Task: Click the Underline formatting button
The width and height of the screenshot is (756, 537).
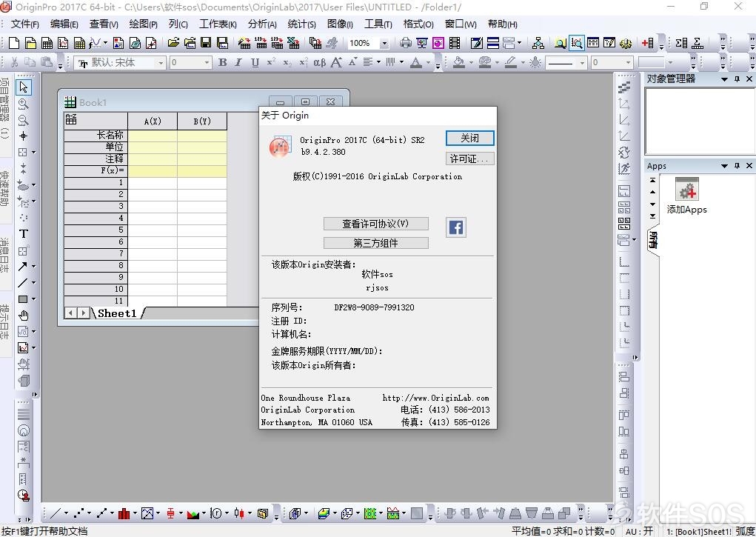Action: 255,62
